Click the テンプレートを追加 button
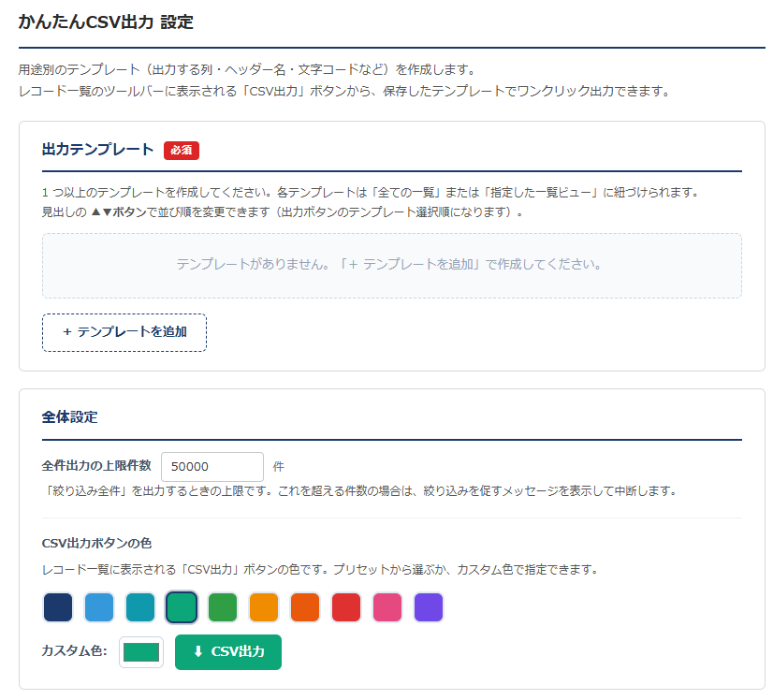Viewport: 773px width, 700px height. 124,332
